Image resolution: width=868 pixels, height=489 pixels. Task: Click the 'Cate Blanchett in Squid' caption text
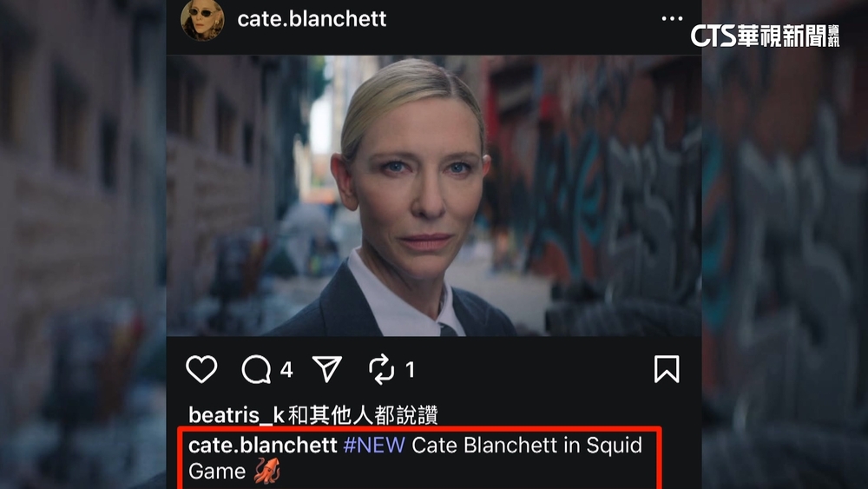point(527,446)
